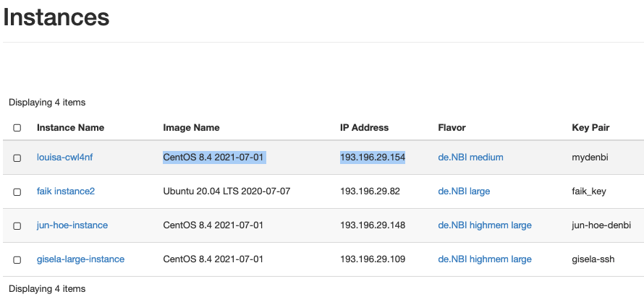
Task: Click the IP address 193.196.29.109
Action: pyautogui.click(x=373, y=259)
